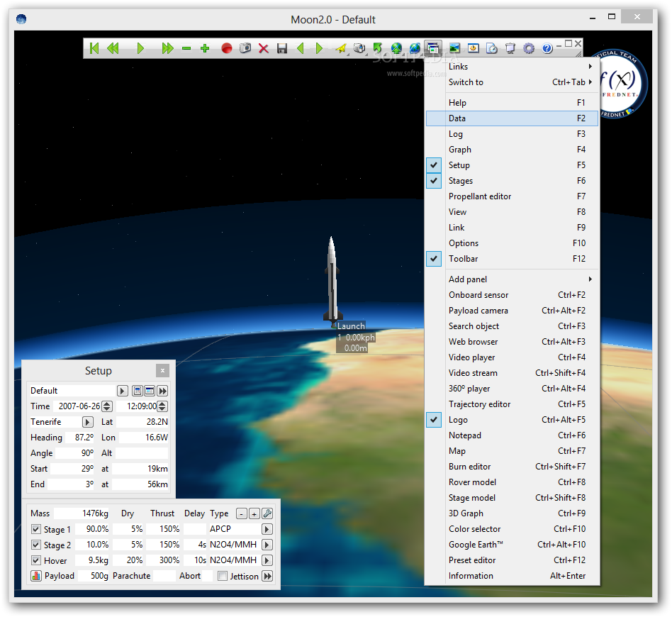Adjust the time stepper next to 12:09:00
The image size is (672, 617).
point(162,406)
